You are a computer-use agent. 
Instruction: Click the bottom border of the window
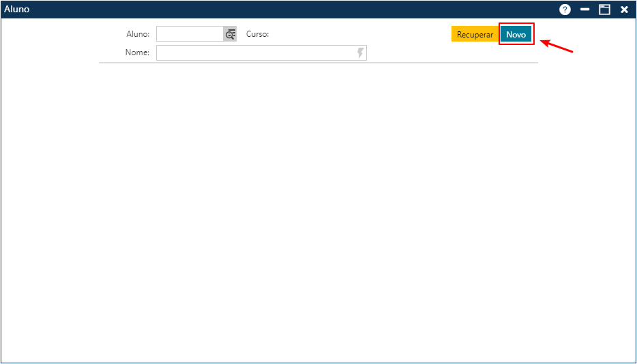point(318,363)
